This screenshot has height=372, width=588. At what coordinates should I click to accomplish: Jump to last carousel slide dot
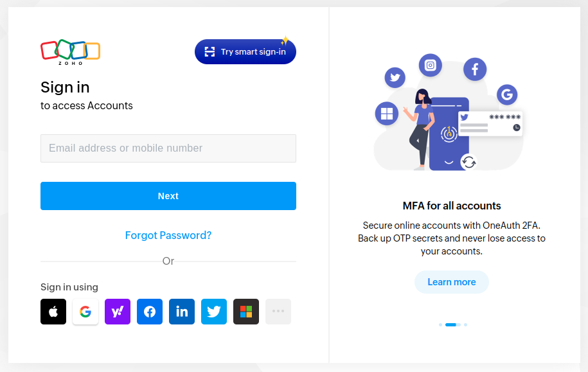click(465, 324)
